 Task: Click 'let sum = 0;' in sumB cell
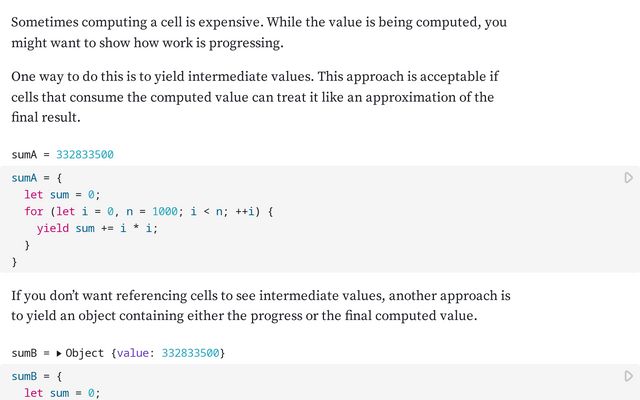62,393
